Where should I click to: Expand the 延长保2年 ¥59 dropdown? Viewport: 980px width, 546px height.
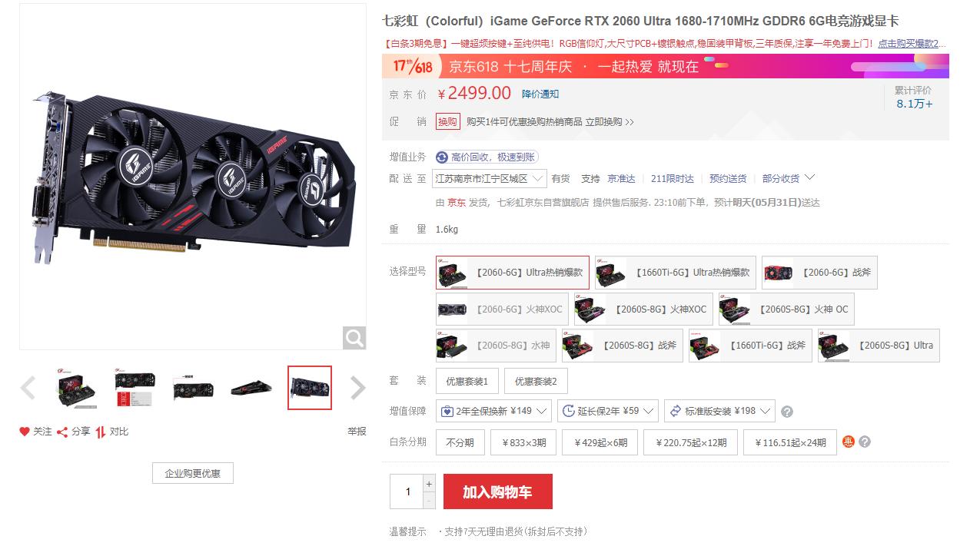click(x=608, y=411)
